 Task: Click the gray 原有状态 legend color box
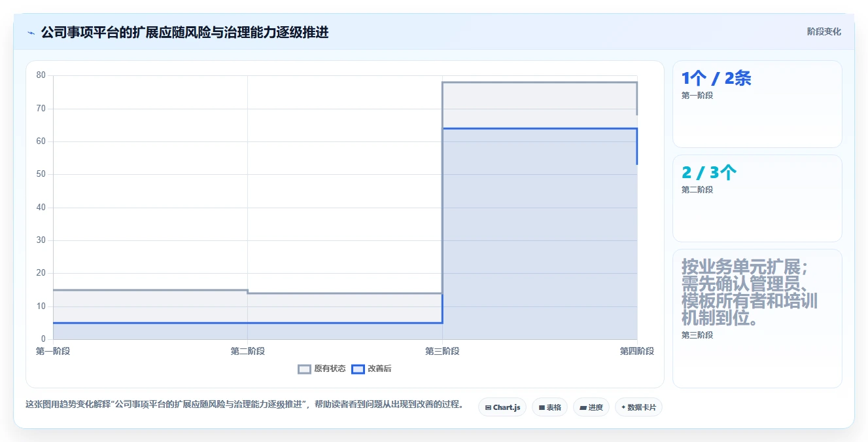[x=304, y=369]
